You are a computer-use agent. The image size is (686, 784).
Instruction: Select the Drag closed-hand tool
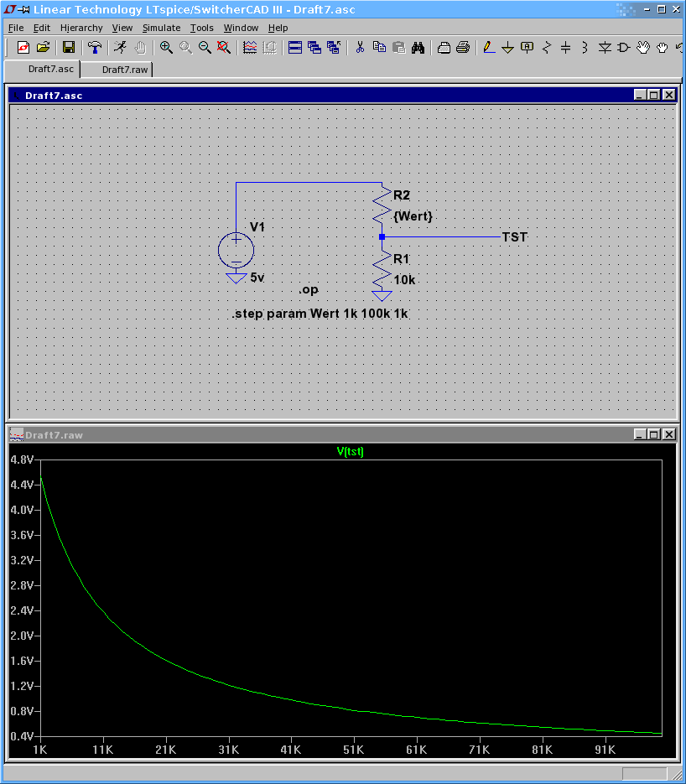[662, 48]
